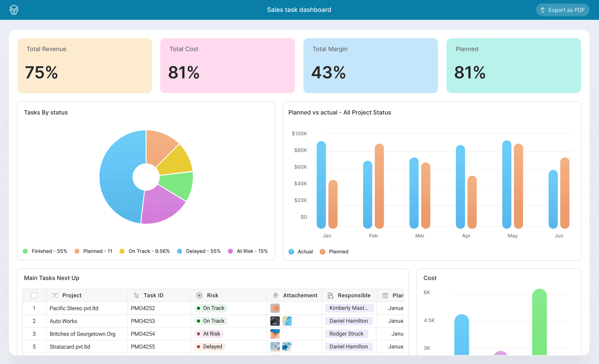
Task: Hide the Delayed - 55% legend entry
Action: coord(199,251)
